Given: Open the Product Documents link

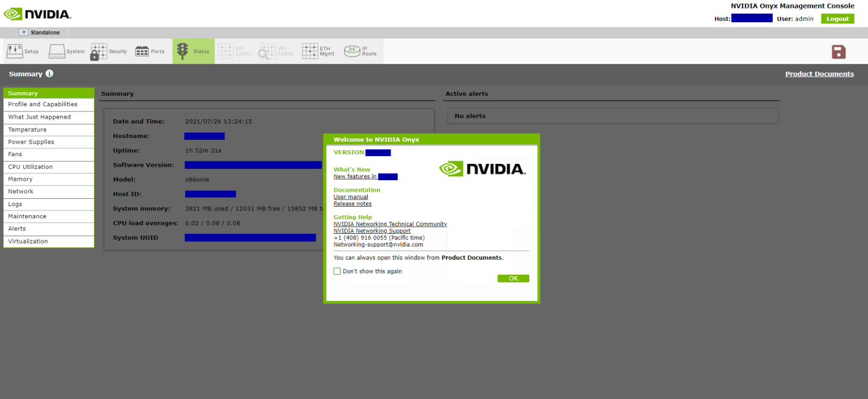Looking at the screenshot, I should 819,74.
